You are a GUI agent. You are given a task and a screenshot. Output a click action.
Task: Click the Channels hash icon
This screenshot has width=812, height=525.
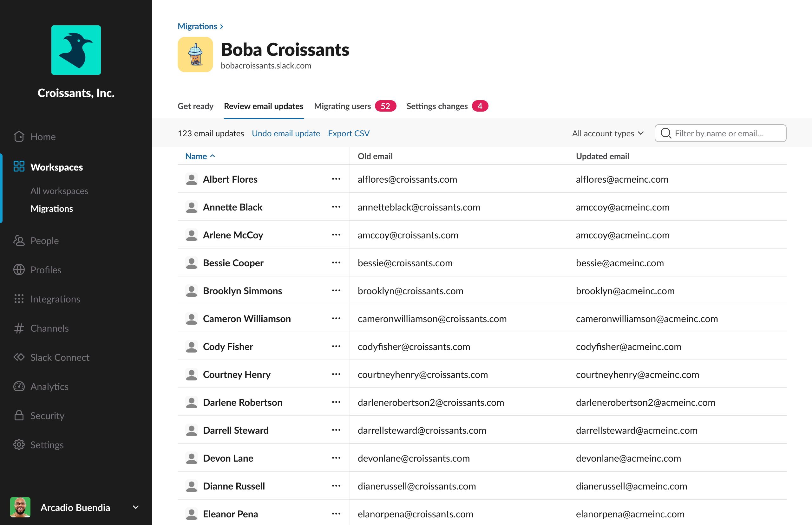pos(19,328)
